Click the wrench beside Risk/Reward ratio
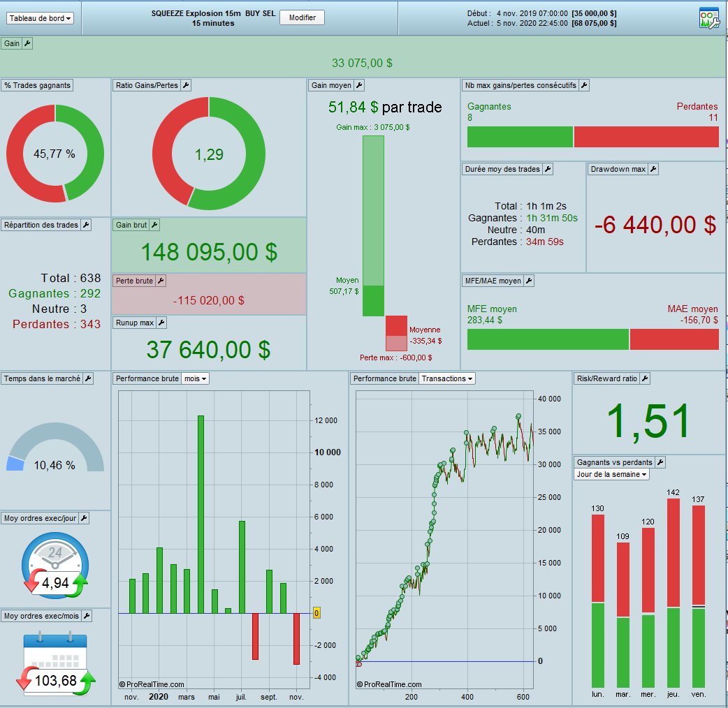This screenshot has height=708, width=728. (x=645, y=378)
